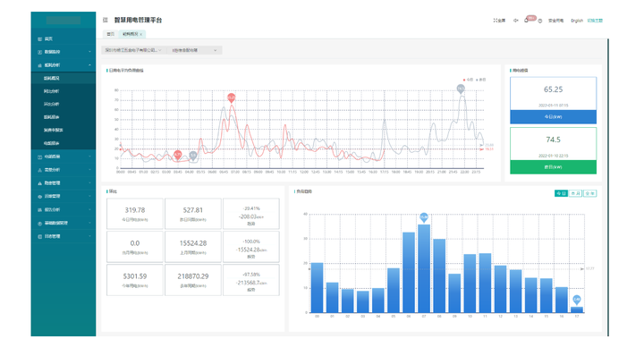This screenshot has height=356, width=644.
Task: Click the green 昨日(kW) card footer
Action: [x=554, y=167]
